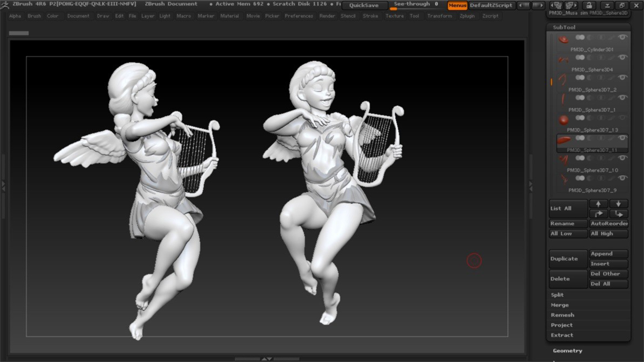This screenshot has height=362, width=644.
Task: Open the Zplugin menu
Action: 467,16
